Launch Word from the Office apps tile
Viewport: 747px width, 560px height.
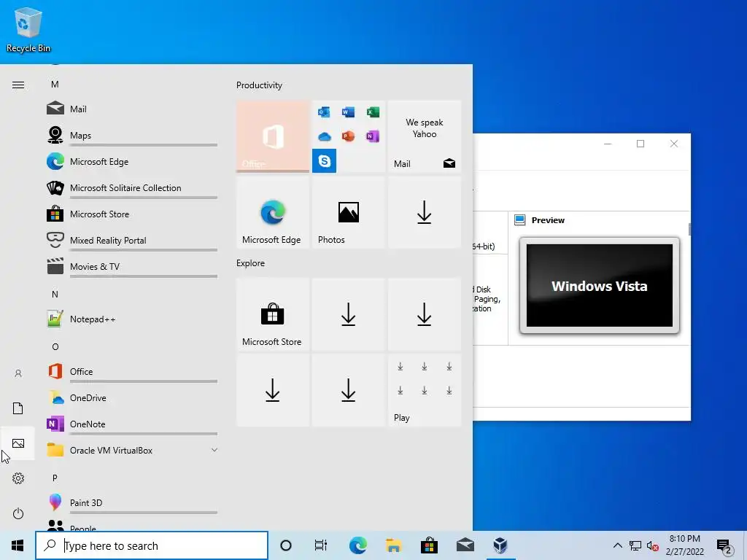348,112
